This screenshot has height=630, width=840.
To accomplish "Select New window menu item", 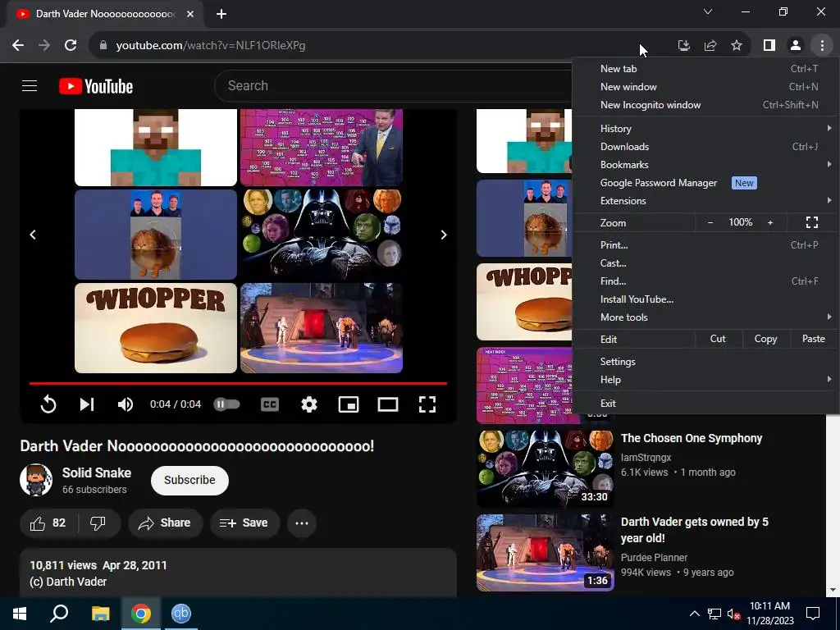I will click(705, 87).
